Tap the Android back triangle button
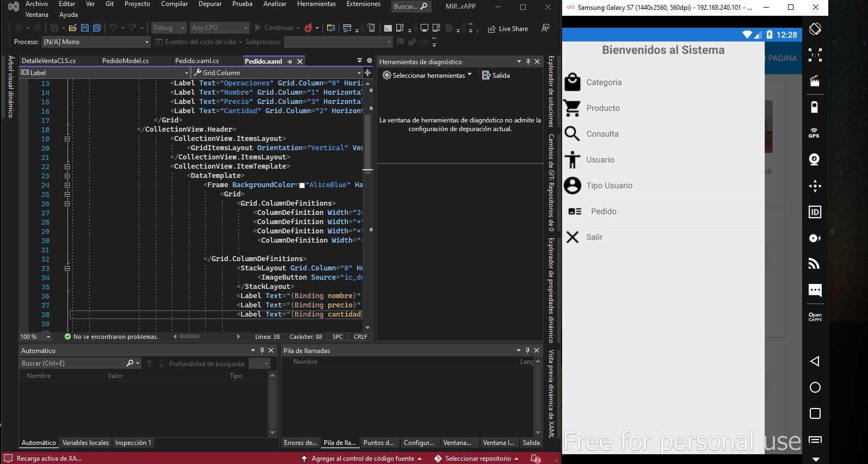Screen dimensions: 868x464 [815, 361]
